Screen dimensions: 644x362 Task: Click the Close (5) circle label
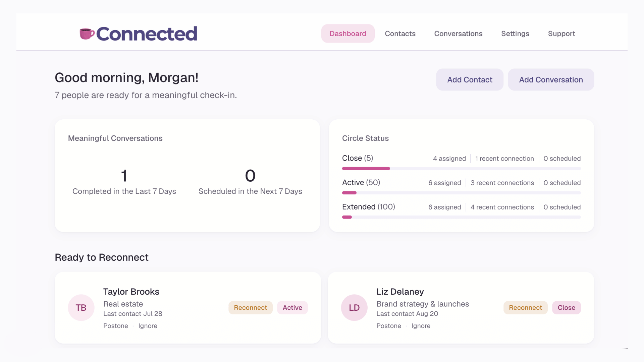pyautogui.click(x=358, y=158)
